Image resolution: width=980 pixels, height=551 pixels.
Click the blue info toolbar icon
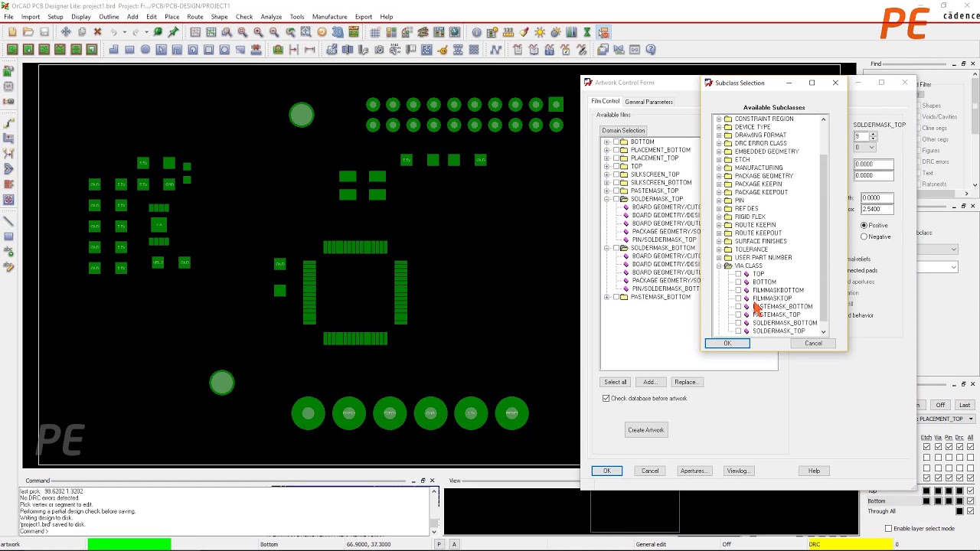coord(476,32)
